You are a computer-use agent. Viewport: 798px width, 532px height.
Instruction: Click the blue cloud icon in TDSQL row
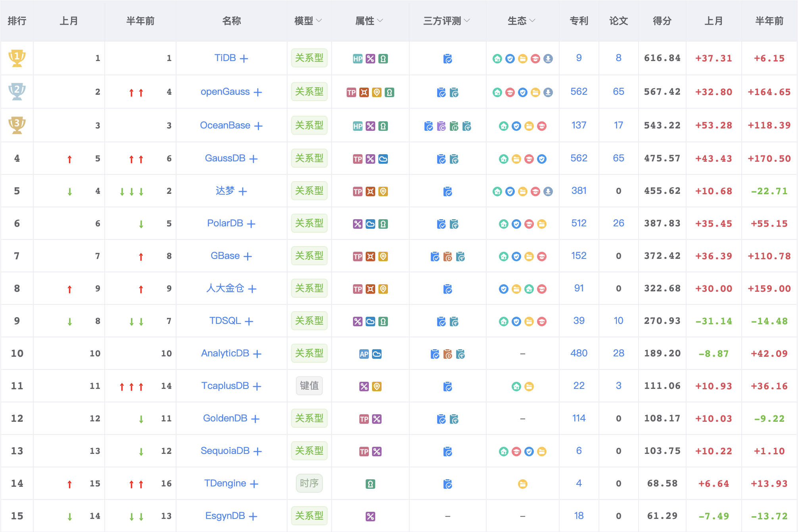(370, 321)
